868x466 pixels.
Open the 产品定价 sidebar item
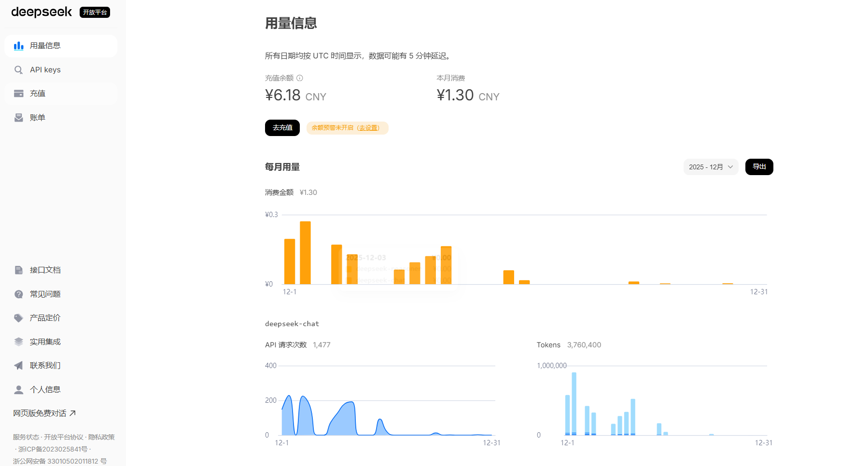[x=61, y=318]
